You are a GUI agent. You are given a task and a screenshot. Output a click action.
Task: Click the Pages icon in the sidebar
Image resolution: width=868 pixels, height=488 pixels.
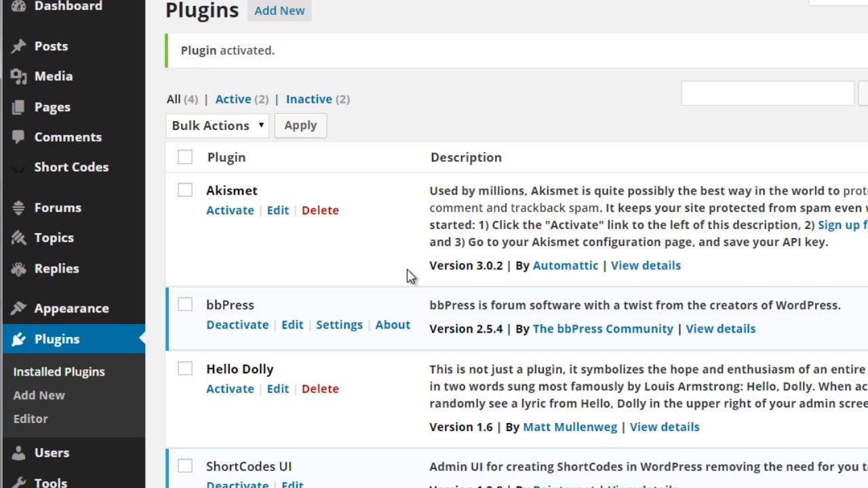[x=18, y=106]
